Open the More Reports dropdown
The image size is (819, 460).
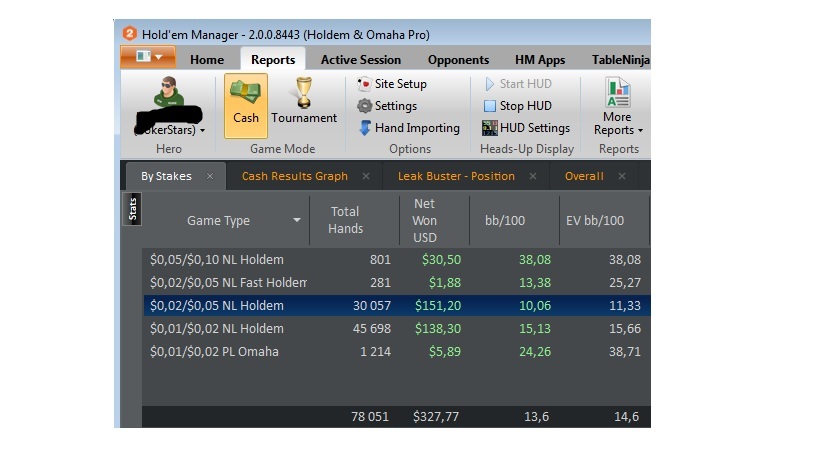[x=618, y=107]
